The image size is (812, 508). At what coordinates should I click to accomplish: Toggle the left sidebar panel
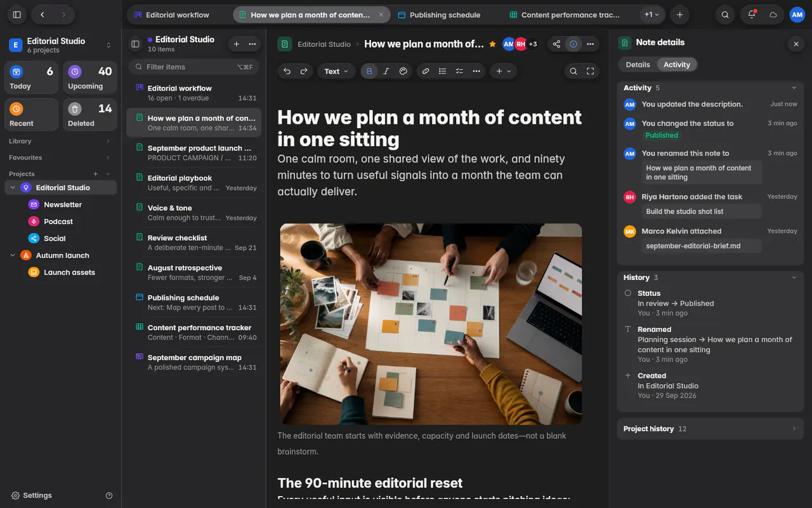17,15
